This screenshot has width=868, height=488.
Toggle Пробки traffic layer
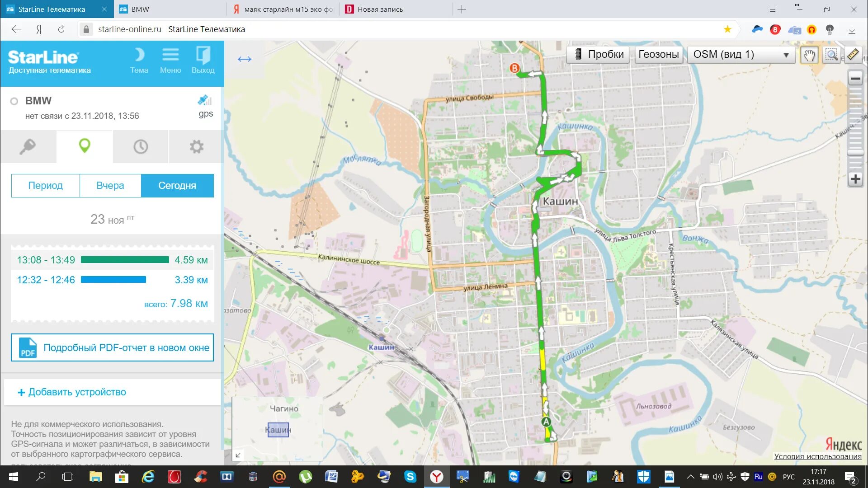point(598,55)
